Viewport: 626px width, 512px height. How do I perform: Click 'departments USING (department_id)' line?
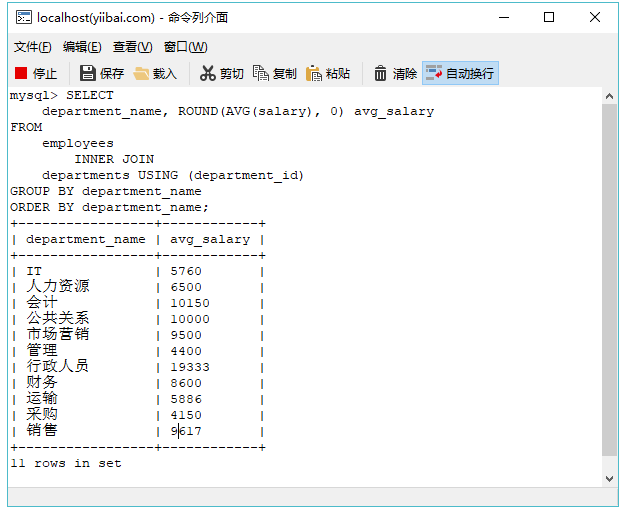173,175
